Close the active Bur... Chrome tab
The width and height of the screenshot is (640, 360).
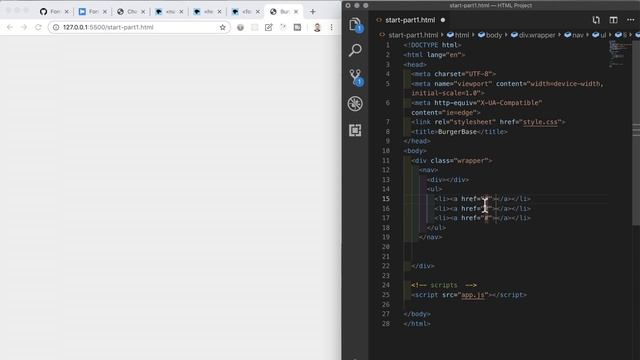(296, 12)
